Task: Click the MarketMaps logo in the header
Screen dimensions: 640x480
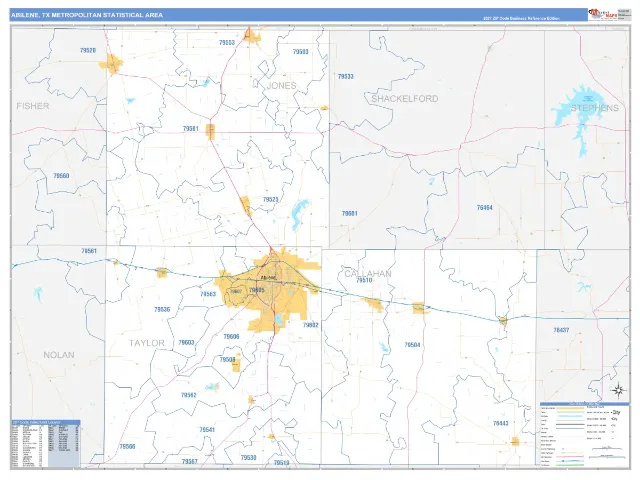Action: click(602, 15)
